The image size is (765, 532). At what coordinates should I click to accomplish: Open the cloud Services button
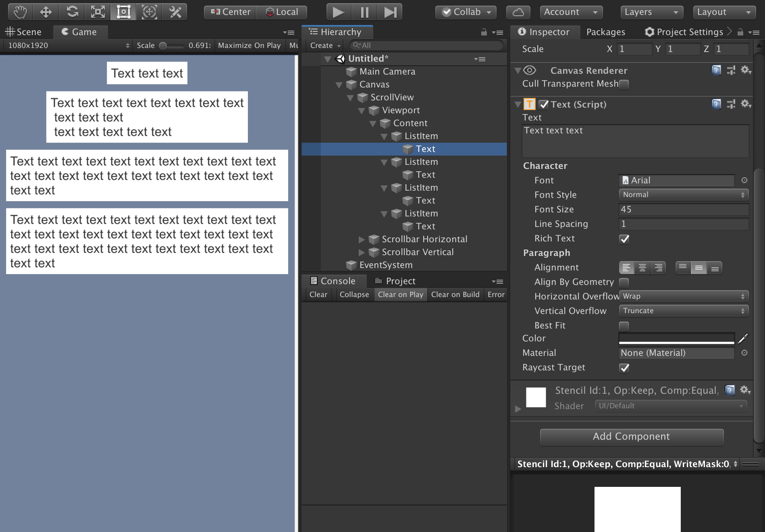click(518, 12)
